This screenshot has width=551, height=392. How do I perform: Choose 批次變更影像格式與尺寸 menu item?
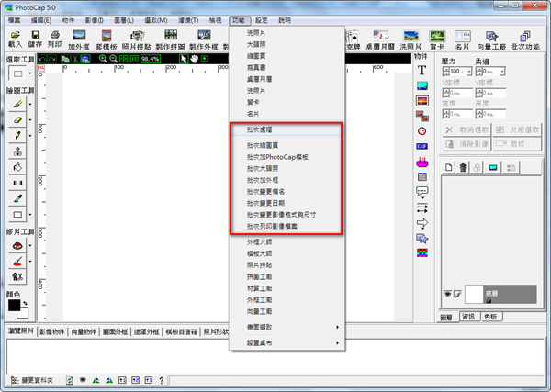tap(287, 215)
